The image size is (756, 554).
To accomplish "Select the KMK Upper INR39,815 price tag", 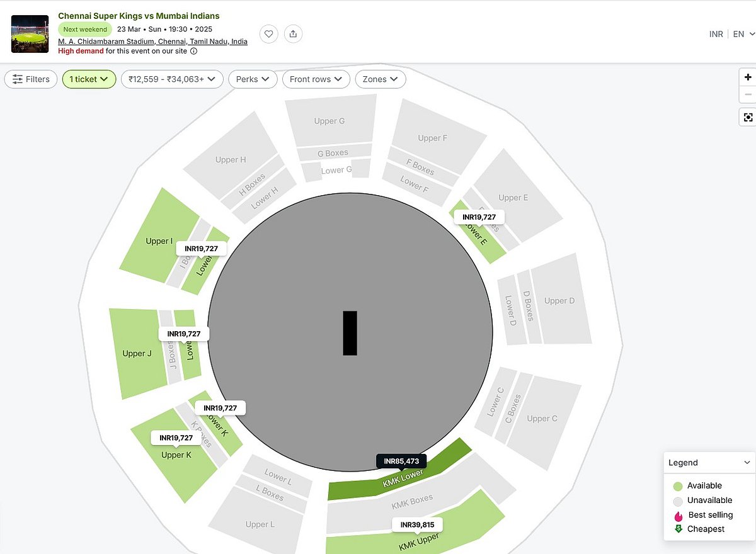I will 417,525.
